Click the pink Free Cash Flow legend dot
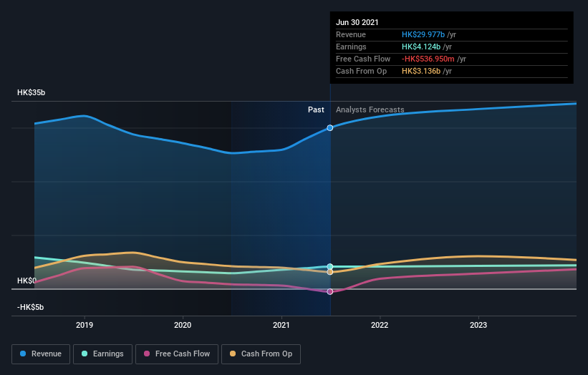588x375 pixels. point(147,354)
